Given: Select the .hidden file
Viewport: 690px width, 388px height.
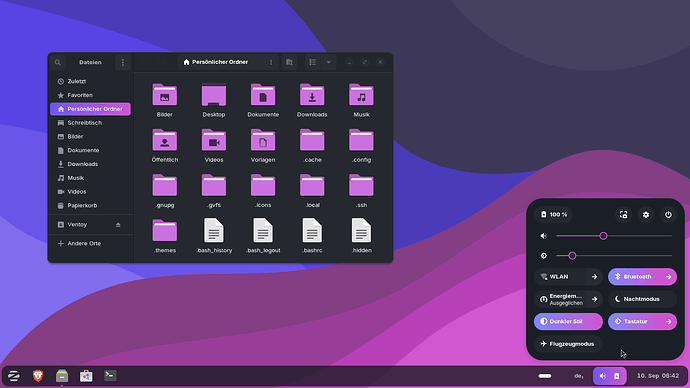Looking at the screenshot, I should (x=361, y=231).
